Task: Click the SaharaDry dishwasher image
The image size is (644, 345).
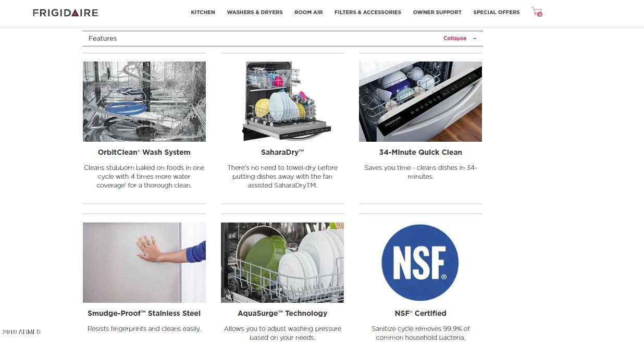Action: tap(282, 102)
